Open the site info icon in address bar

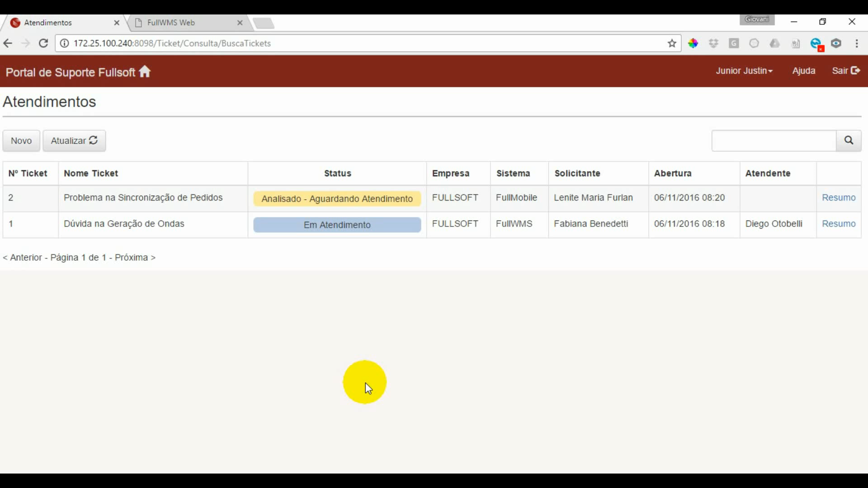pyautogui.click(x=65, y=43)
